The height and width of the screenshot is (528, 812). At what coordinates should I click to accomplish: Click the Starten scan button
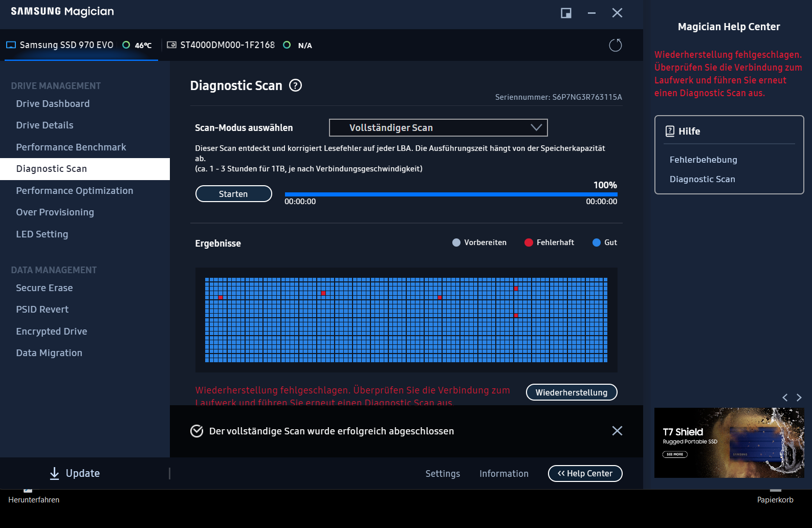click(233, 194)
